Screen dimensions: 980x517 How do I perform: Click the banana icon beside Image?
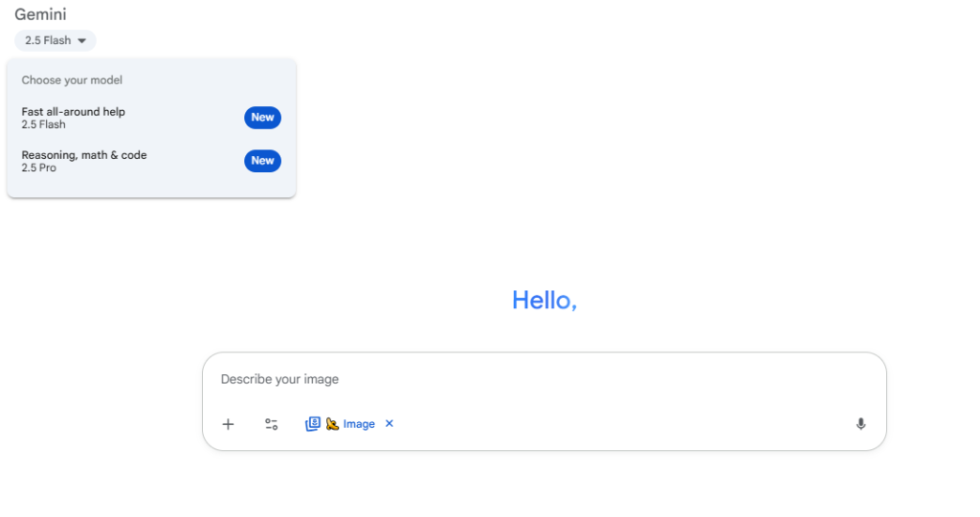click(332, 424)
